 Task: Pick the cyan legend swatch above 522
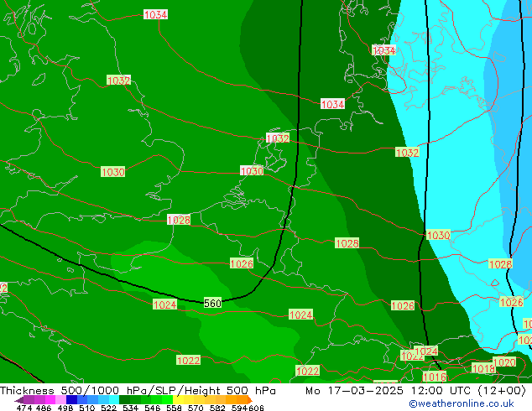114,400
